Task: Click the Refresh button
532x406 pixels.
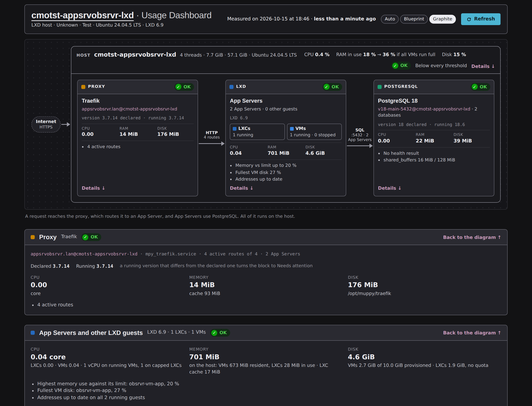Action: [x=481, y=19]
